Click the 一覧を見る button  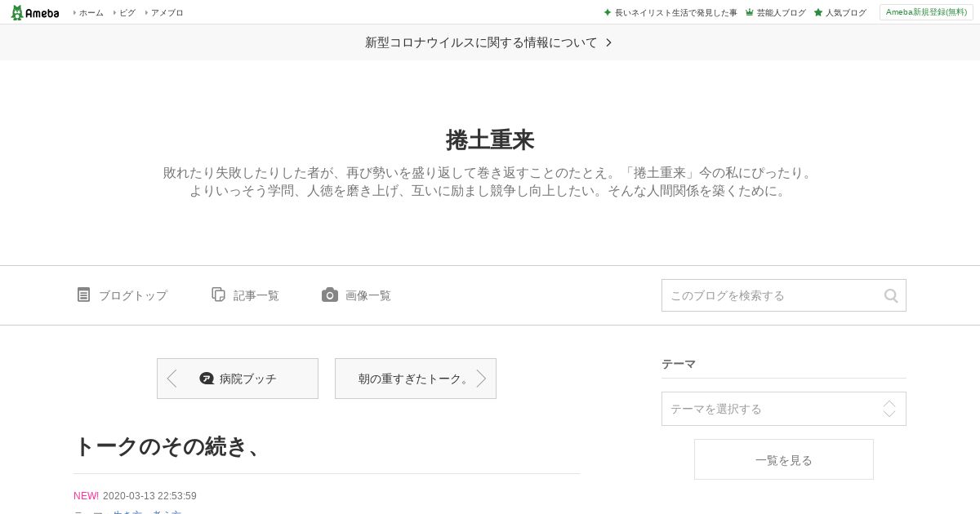pos(784,459)
